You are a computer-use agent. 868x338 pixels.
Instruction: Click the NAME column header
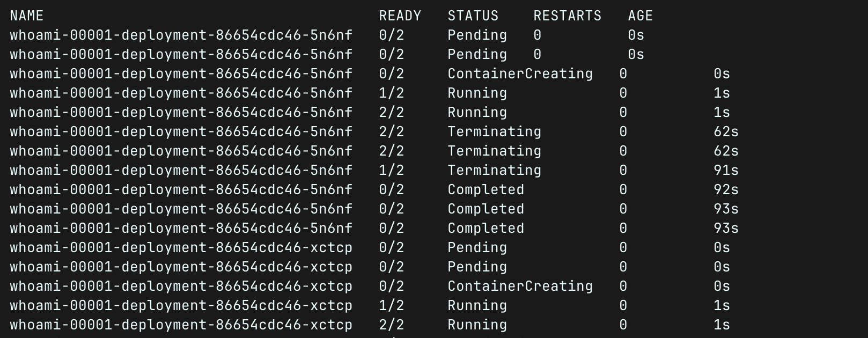27,16
